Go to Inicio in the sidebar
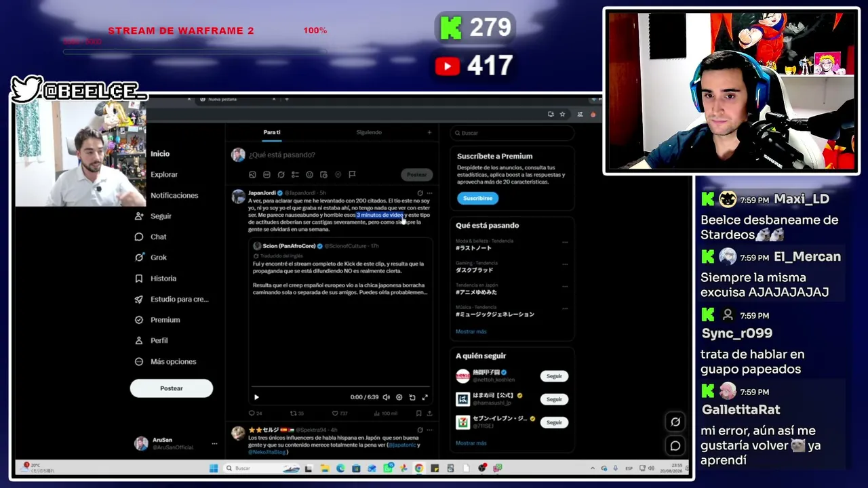This screenshot has width=868, height=488. [x=160, y=154]
